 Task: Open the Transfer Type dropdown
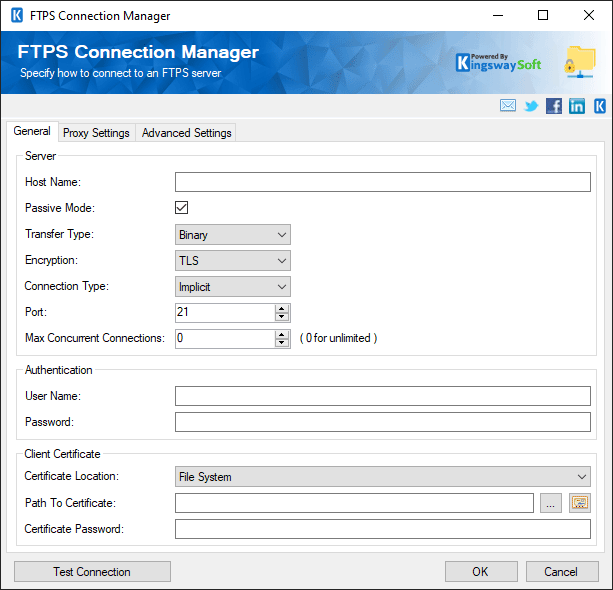(x=233, y=235)
